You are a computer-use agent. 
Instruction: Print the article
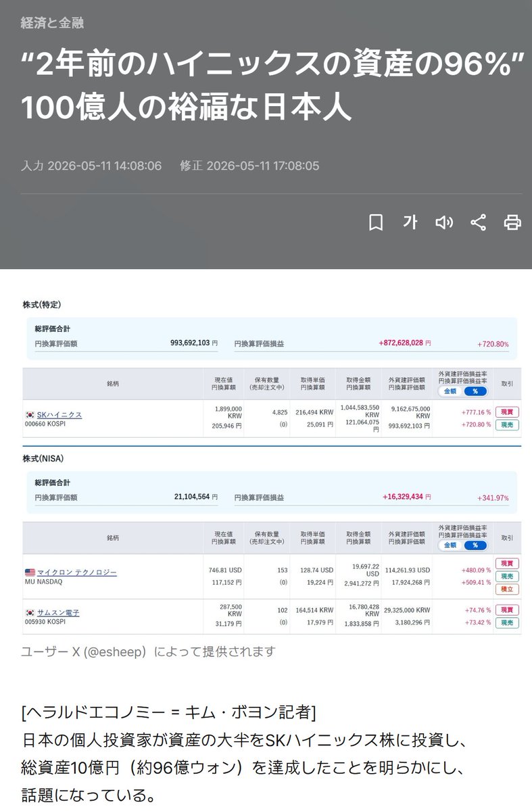[x=512, y=222]
